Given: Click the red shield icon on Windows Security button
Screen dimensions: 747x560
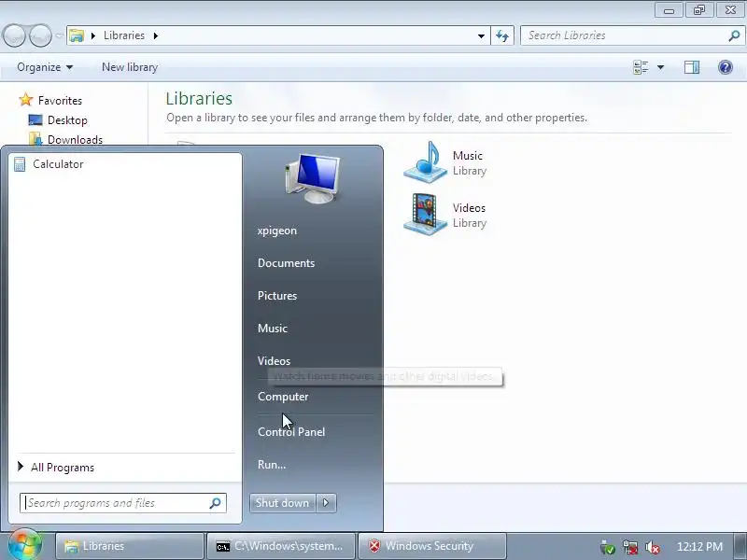Looking at the screenshot, I should point(374,546).
